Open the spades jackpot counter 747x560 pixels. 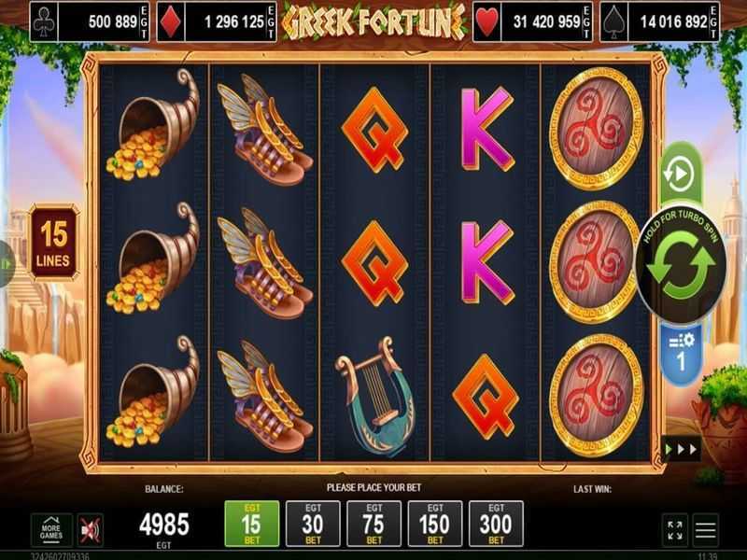(659, 21)
